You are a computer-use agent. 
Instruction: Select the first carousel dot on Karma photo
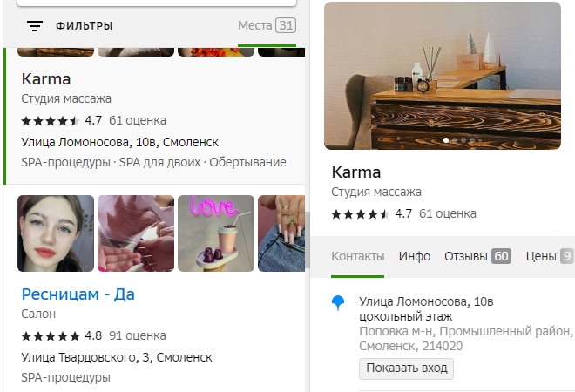[x=446, y=140]
